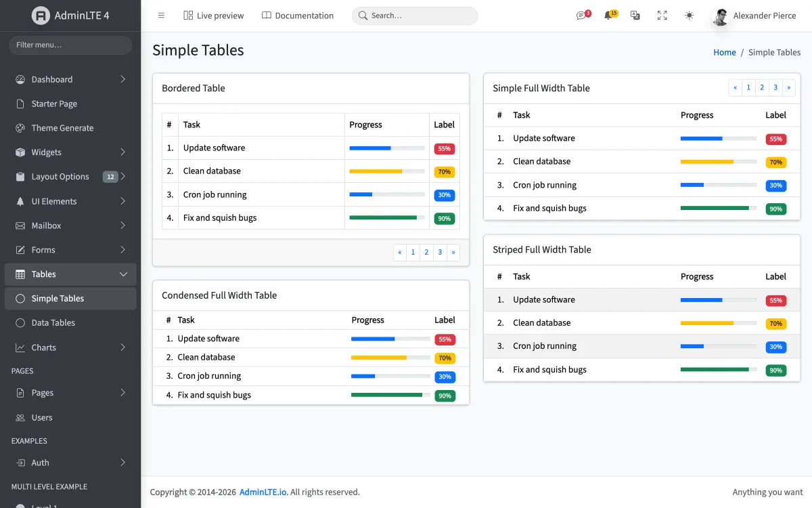Open Starter Page menu item
Screen dimensions: 812x508
click(x=70, y=104)
